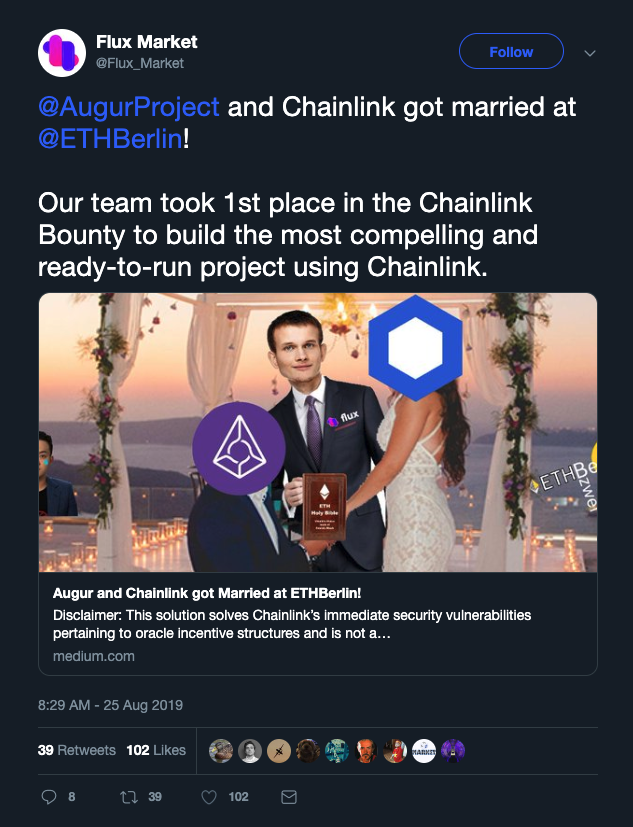Click the Flux Market display name
The width and height of the screenshot is (633, 827).
tap(147, 42)
